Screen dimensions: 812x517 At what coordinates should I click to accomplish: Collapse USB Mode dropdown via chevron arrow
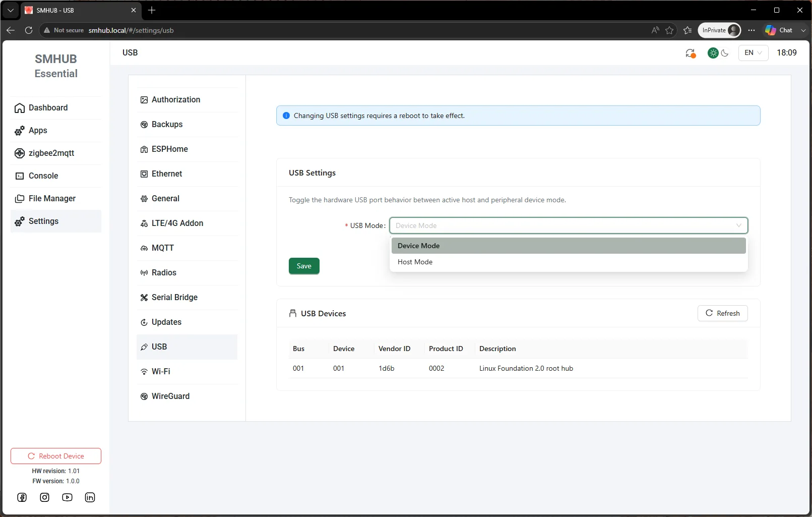[739, 225]
